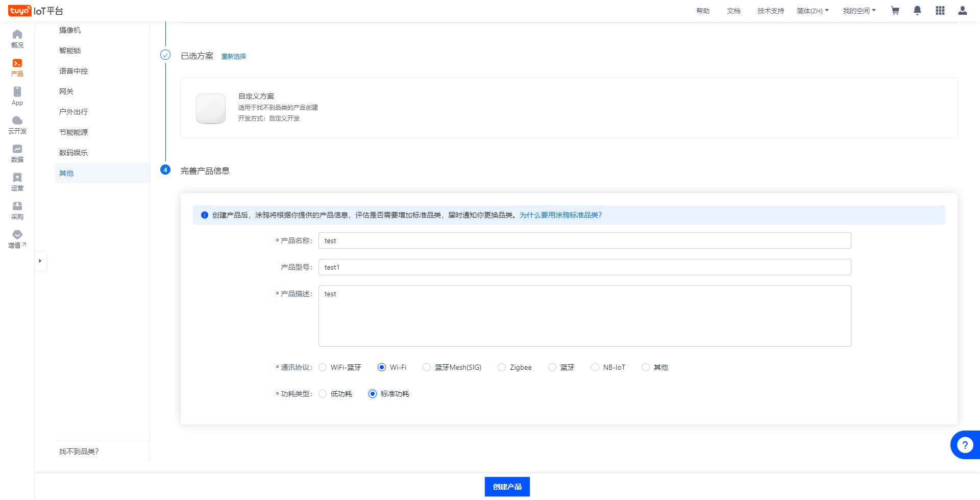Select the Wi-Fi protocol radio
The height and width of the screenshot is (500, 980).
382,367
